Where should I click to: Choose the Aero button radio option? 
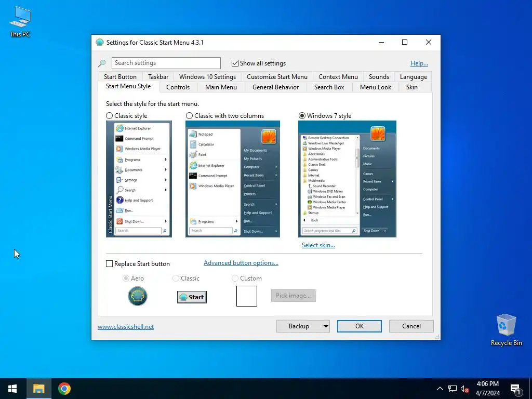click(x=126, y=278)
